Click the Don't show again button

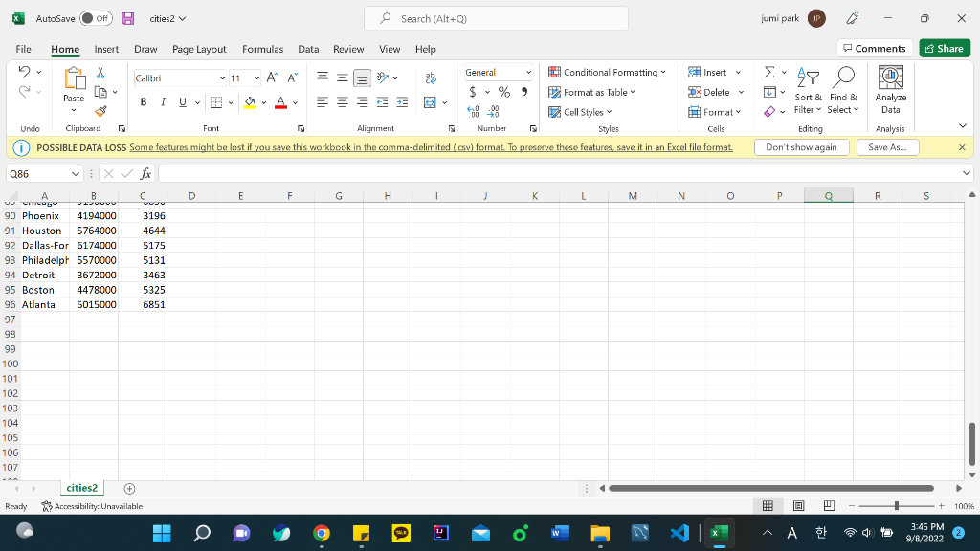click(801, 147)
